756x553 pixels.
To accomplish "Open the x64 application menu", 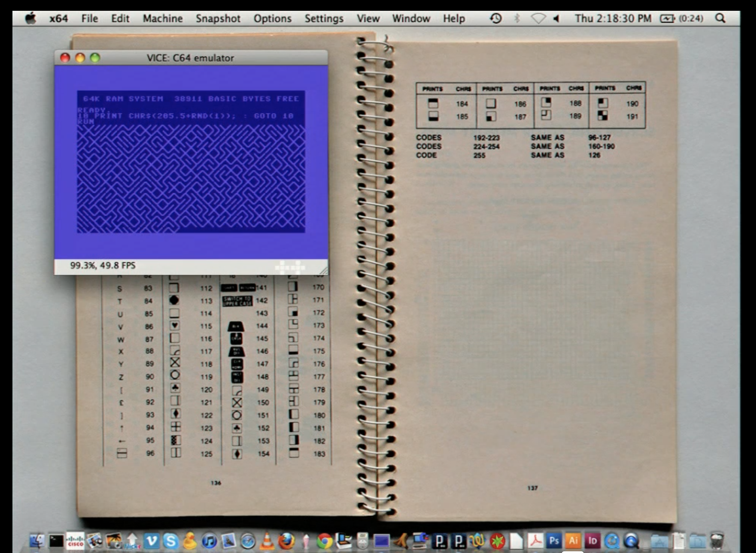I will coord(59,18).
